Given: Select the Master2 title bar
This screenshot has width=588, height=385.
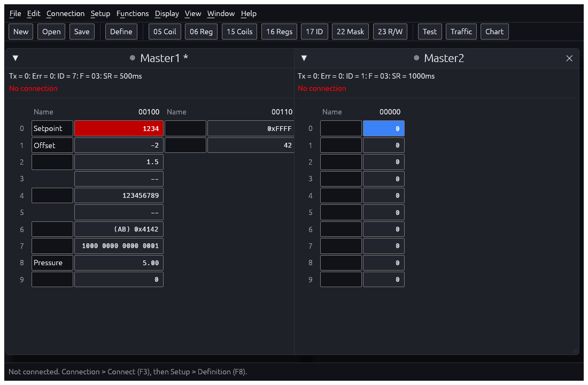Looking at the screenshot, I should point(437,58).
